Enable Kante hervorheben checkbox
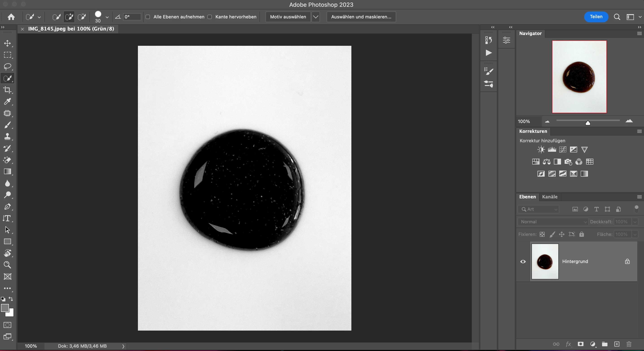The width and height of the screenshot is (644, 351). tap(210, 17)
